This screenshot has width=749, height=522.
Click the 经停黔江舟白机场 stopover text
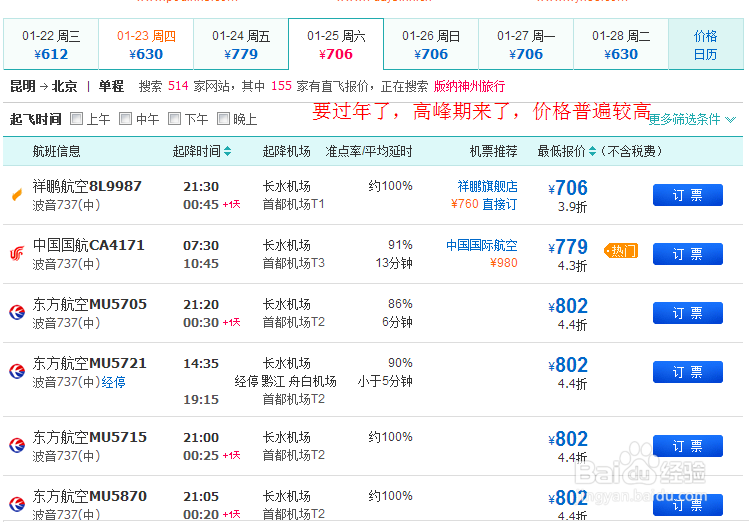285,381
